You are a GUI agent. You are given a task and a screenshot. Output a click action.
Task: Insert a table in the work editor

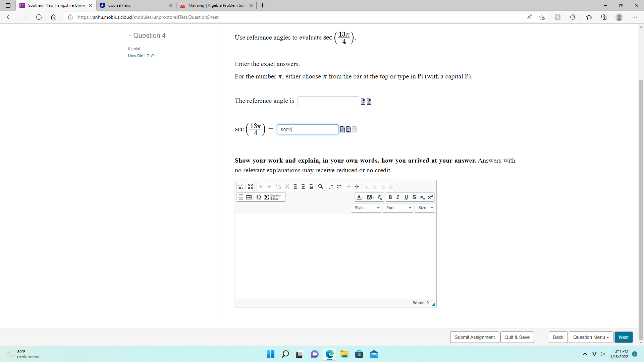[249, 197]
